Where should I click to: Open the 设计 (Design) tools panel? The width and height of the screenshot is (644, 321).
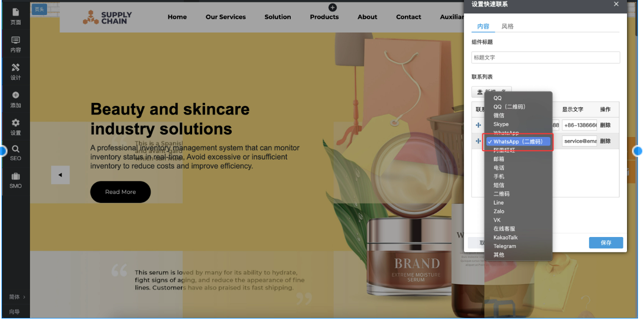[x=16, y=71]
